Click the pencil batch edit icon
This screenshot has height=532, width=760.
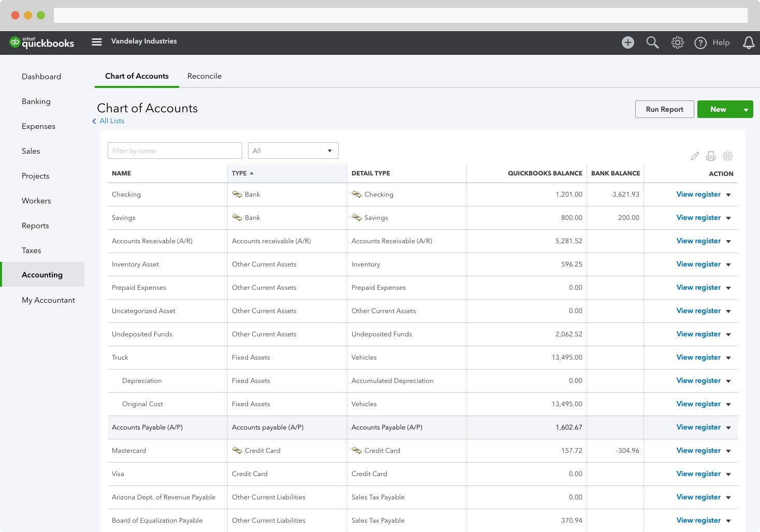coord(695,156)
